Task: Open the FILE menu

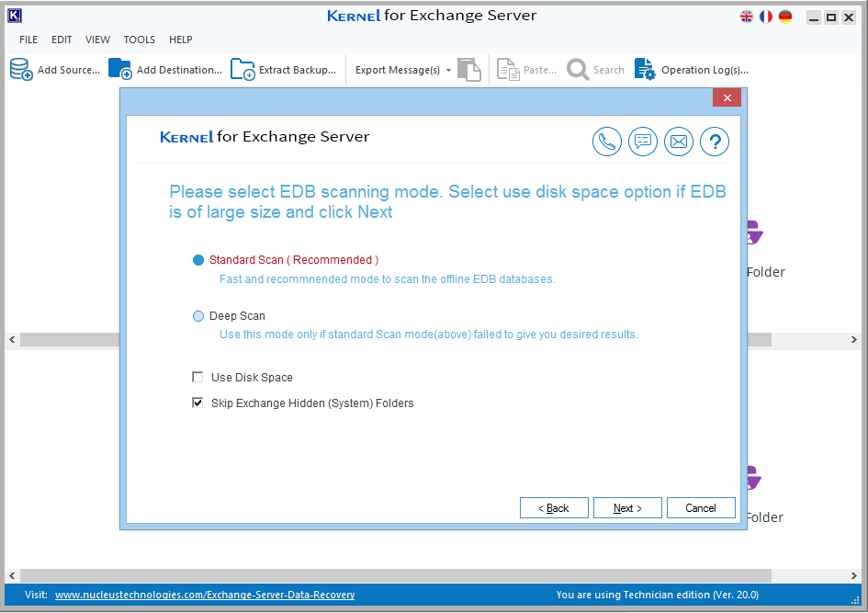Action: (28, 40)
